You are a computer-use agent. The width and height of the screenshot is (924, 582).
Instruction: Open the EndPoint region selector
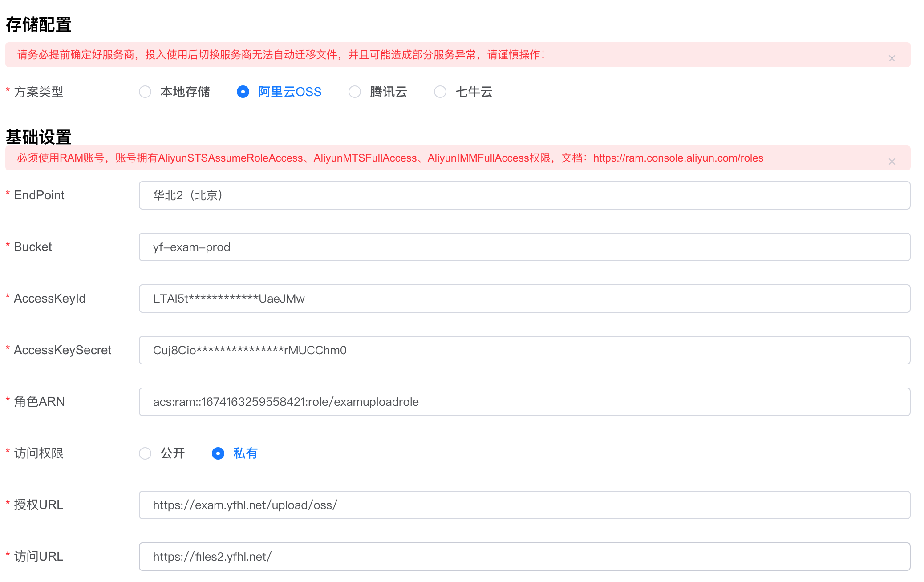(524, 195)
